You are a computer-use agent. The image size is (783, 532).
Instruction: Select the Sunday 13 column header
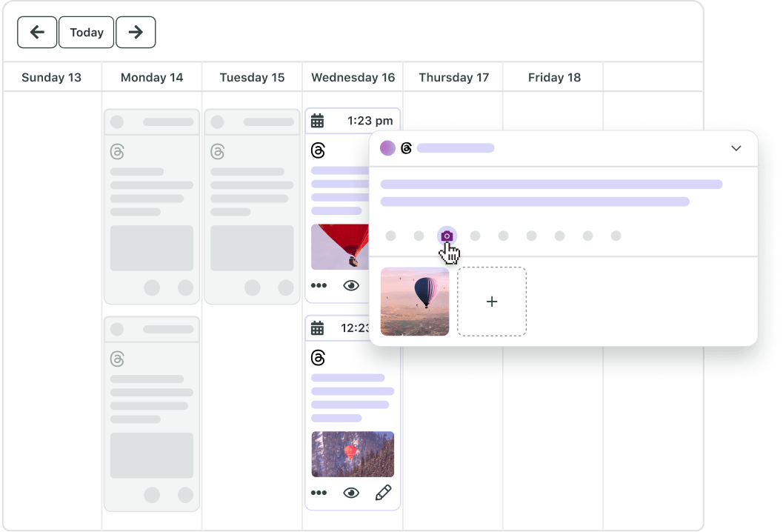[51, 77]
